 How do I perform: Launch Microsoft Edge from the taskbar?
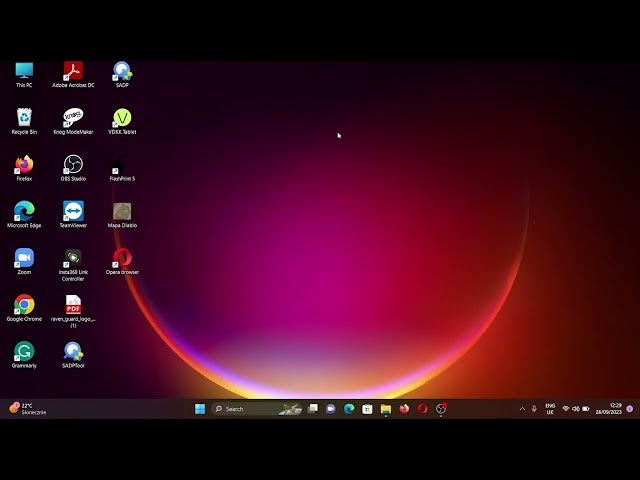pyautogui.click(x=349, y=409)
